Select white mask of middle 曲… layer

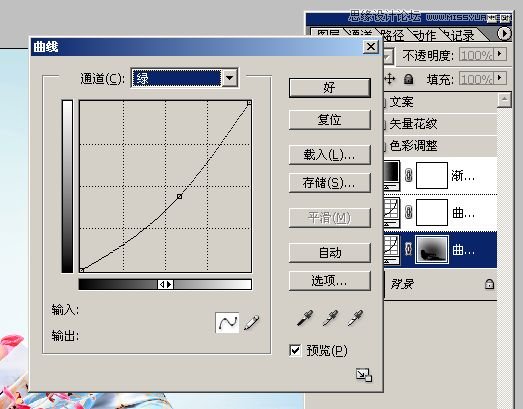[432, 212]
